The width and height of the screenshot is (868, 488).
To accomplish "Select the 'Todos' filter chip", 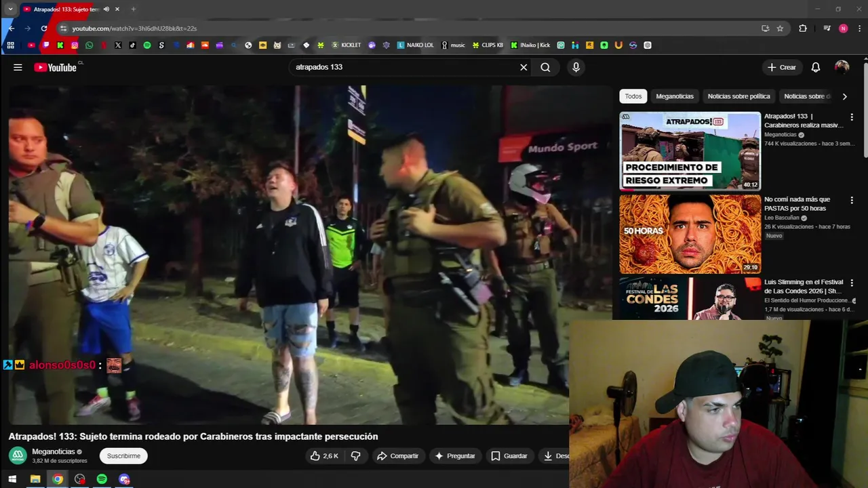I will point(633,96).
